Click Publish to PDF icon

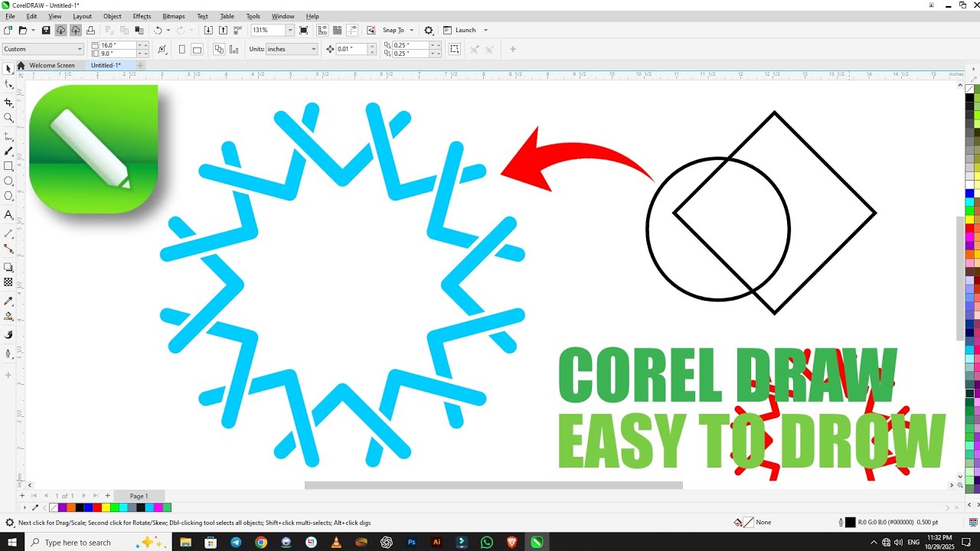click(x=237, y=31)
